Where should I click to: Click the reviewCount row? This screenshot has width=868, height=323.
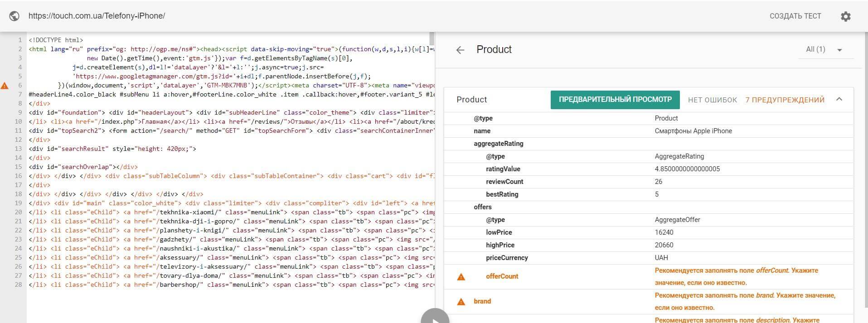[649, 182]
